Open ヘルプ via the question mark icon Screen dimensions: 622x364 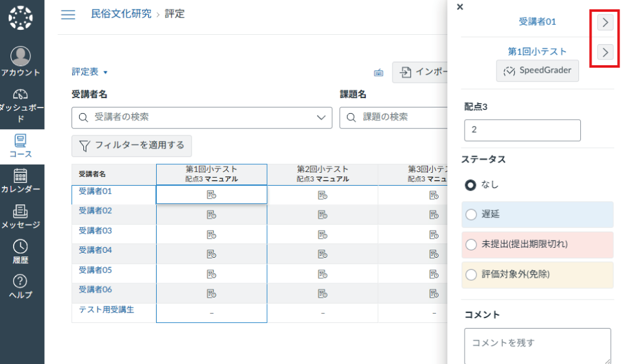coord(22,282)
